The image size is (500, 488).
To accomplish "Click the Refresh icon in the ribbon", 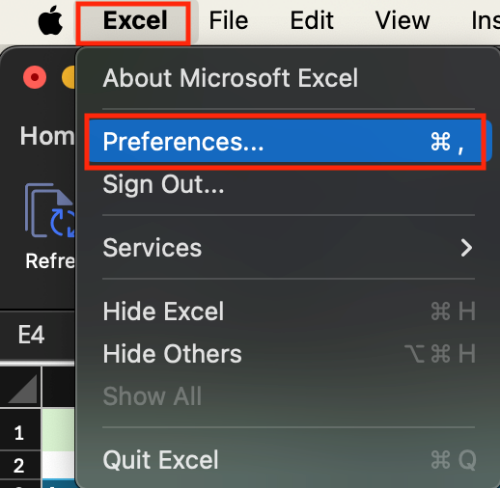I will tap(49, 211).
